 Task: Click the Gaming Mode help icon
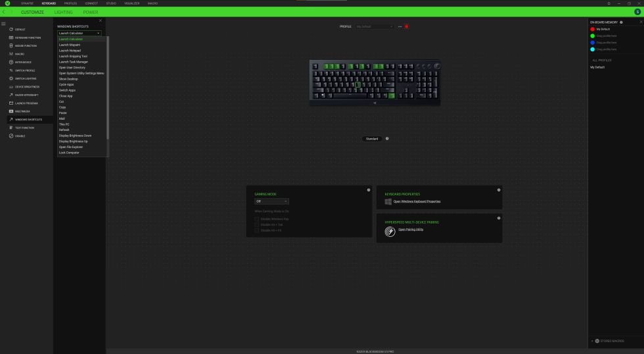pos(368,190)
